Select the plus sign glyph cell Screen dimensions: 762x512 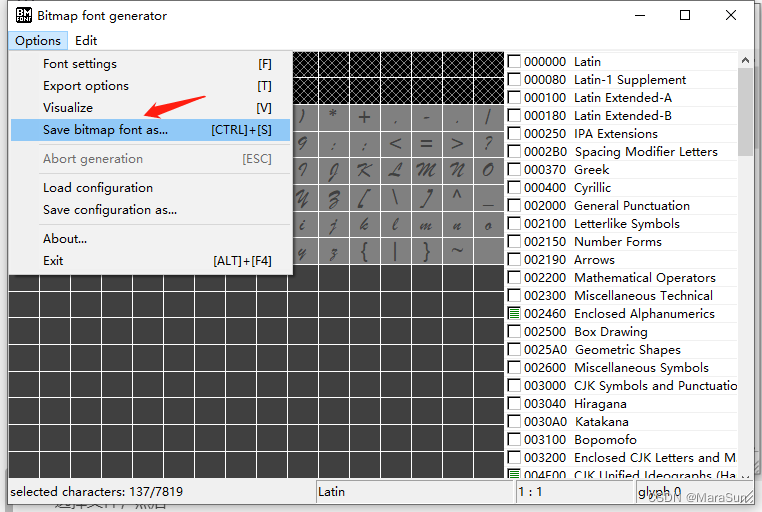point(364,117)
